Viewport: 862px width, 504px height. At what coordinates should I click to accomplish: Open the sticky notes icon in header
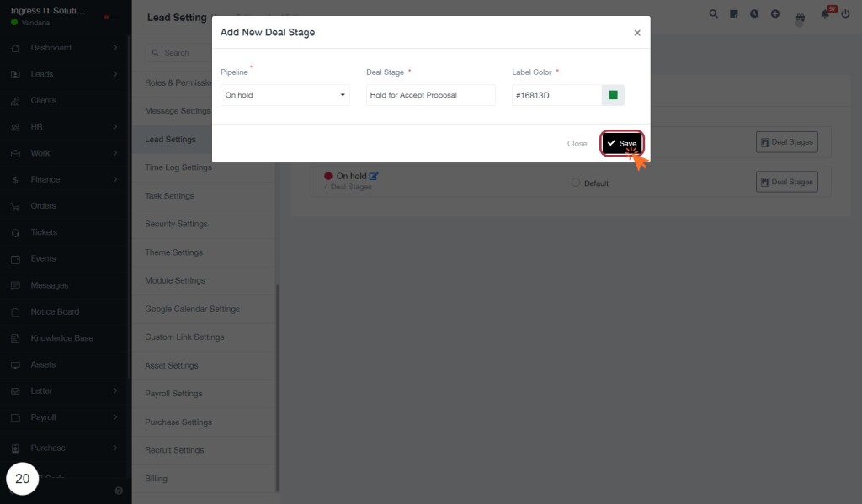coord(734,13)
